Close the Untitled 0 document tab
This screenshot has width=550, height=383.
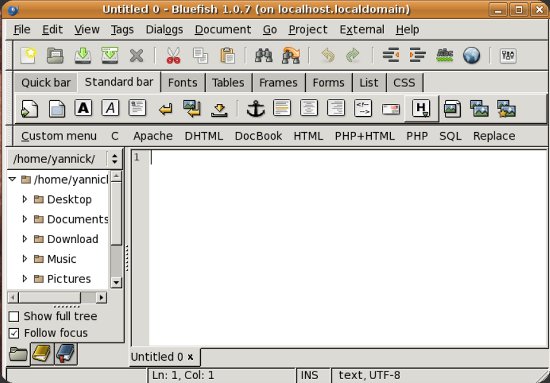(190, 357)
